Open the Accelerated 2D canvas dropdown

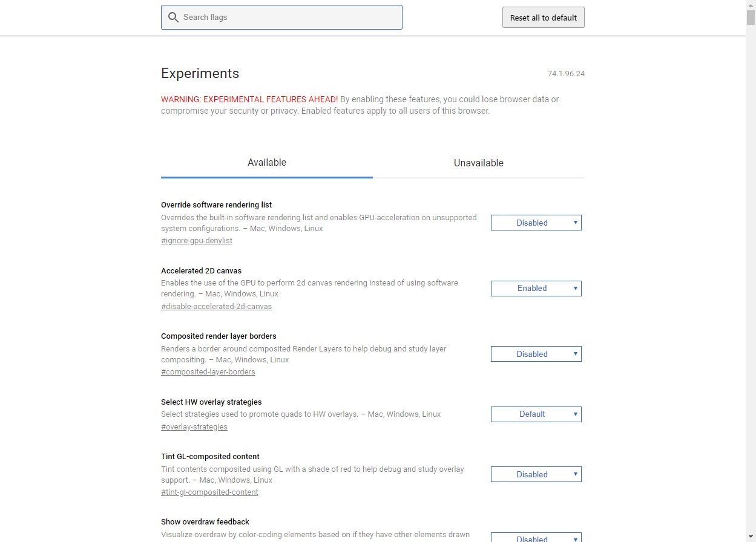click(536, 289)
